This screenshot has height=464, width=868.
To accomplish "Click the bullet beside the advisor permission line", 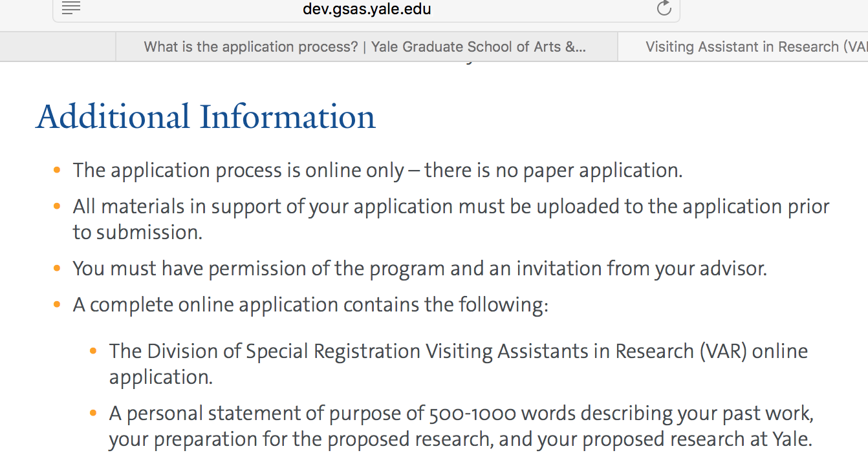I will pos(58,268).
